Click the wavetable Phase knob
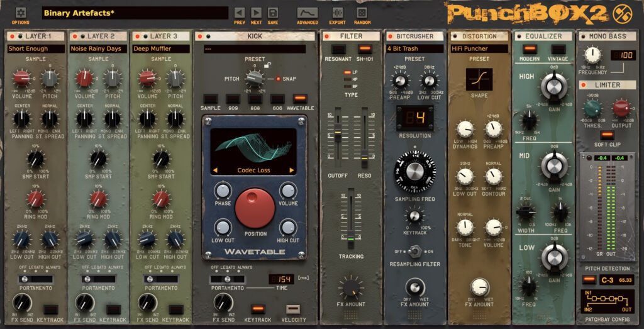The image size is (644, 329). click(222, 191)
